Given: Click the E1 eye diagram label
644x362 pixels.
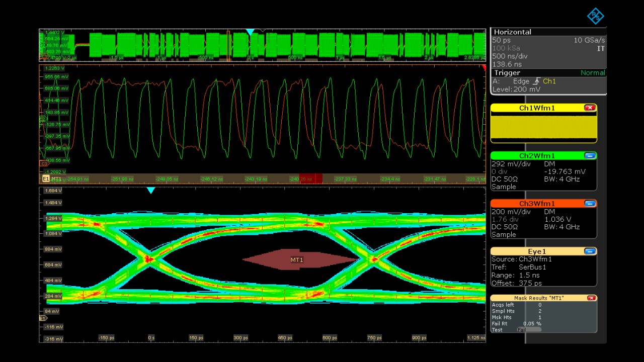Looking at the screenshot, I should pyautogui.click(x=45, y=178).
